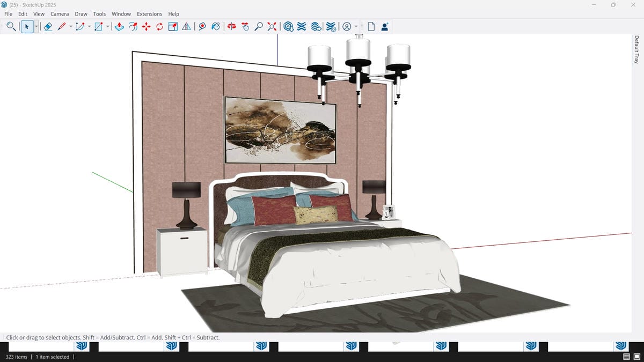Click the abstract painting above the bed
Screen dimensions: 644x362
click(280, 130)
